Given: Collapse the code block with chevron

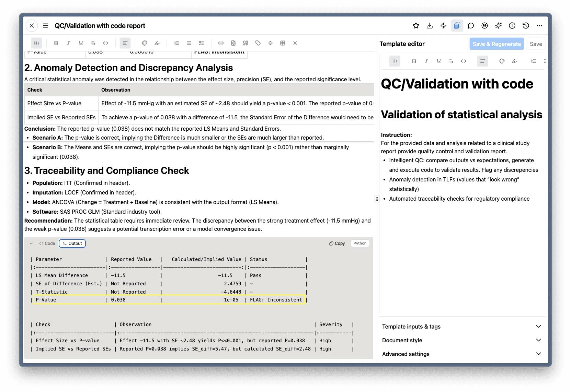Looking at the screenshot, I should 31,243.
